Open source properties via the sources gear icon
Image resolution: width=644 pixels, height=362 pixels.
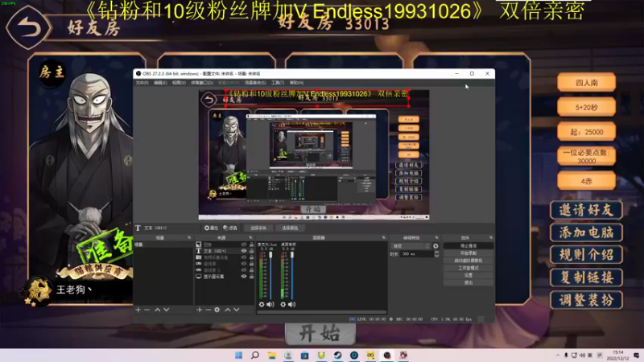(x=217, y=310)
